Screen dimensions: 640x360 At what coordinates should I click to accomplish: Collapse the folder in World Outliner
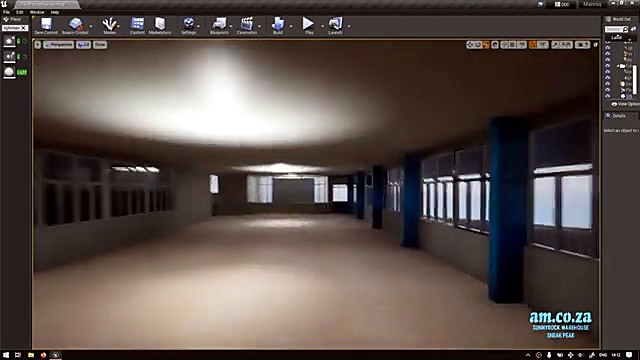pyautogui.click(x=618, y=66)
